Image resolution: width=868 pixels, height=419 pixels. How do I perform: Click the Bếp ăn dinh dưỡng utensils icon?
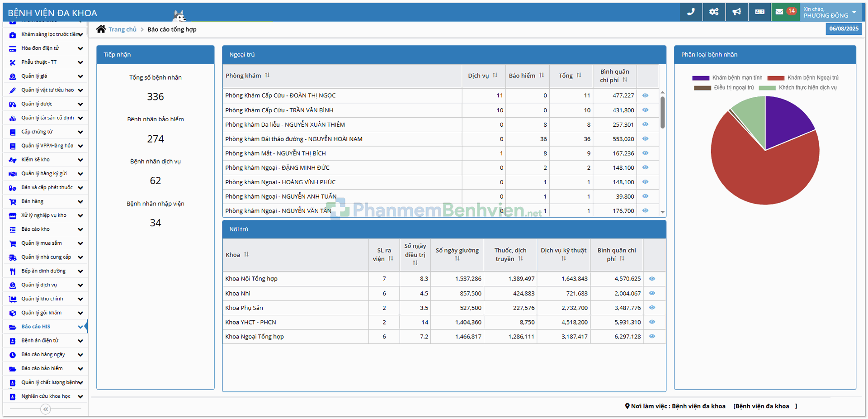tap(13, 271)
